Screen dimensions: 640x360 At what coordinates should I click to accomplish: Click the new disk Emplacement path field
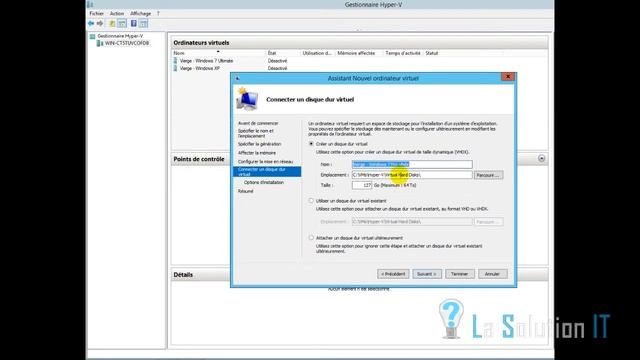pyautogui.click(x=412, y=175)
